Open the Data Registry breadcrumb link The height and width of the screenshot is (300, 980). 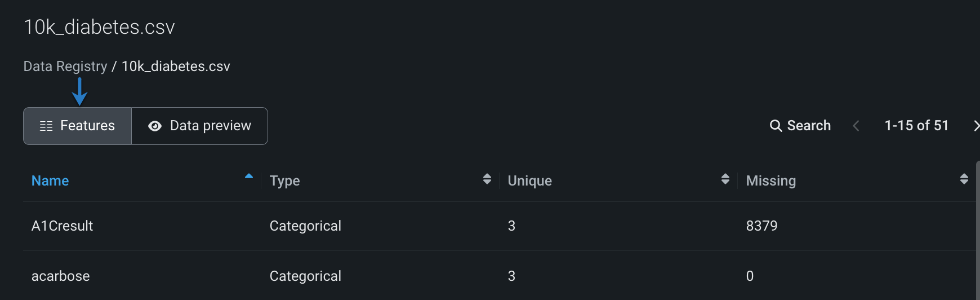(x=65, y=67)
